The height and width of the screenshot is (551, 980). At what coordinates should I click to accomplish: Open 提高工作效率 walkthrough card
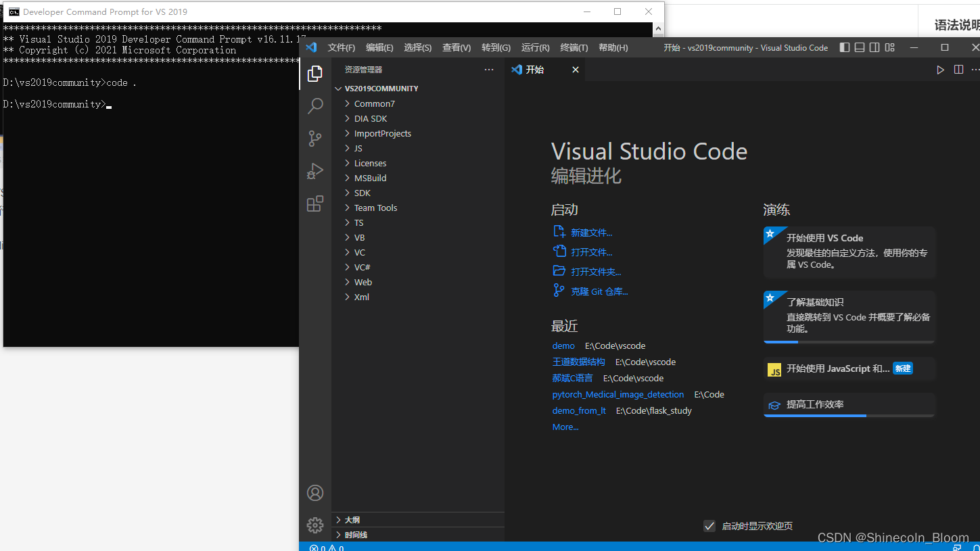(849, 404)
